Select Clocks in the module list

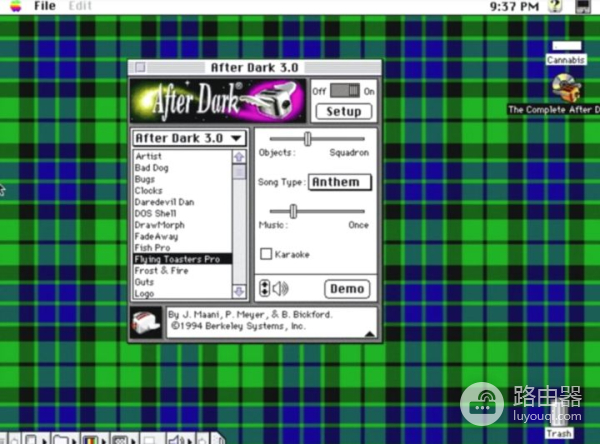[183, 191]
